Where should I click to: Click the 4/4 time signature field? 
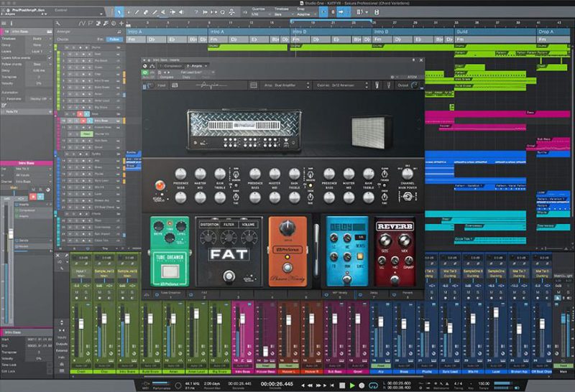pos(458,383)
